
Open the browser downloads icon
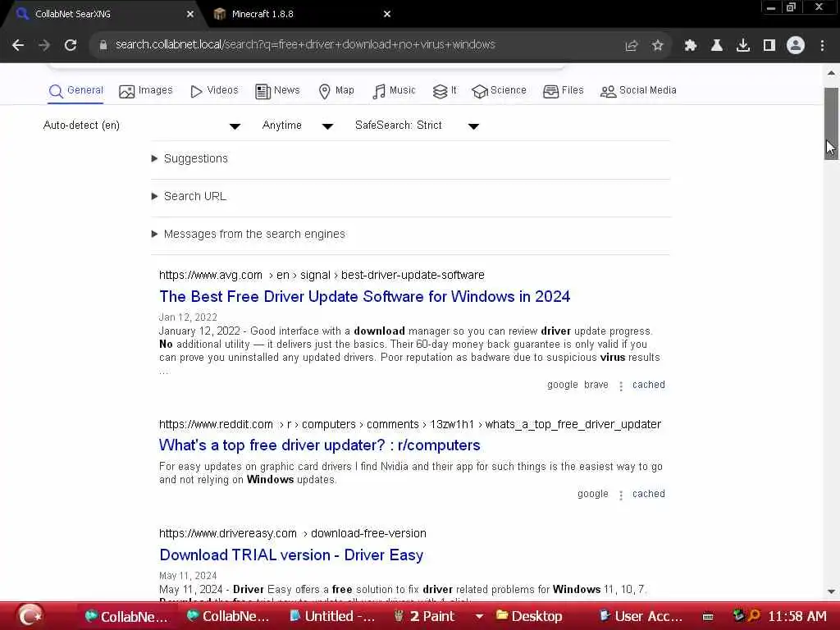[743, 46]
